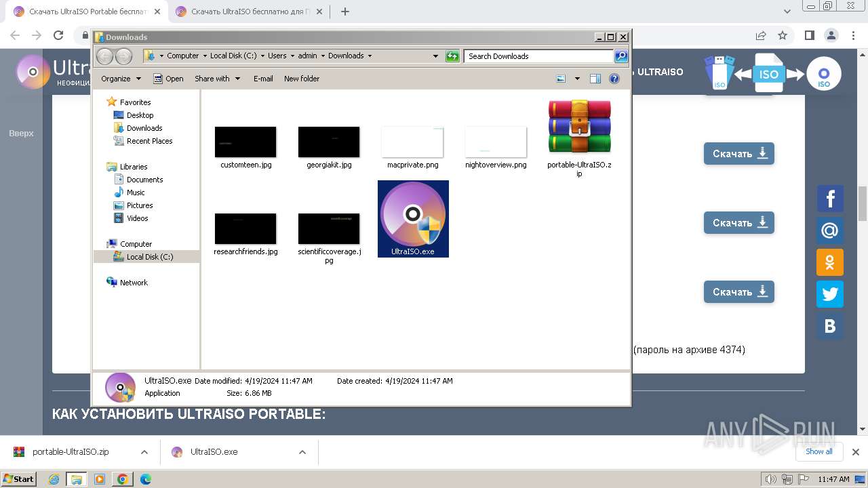Click Chrome share page icon
Image resolution: width=868 pixels, height=488 pixels.
pos(761,35)
